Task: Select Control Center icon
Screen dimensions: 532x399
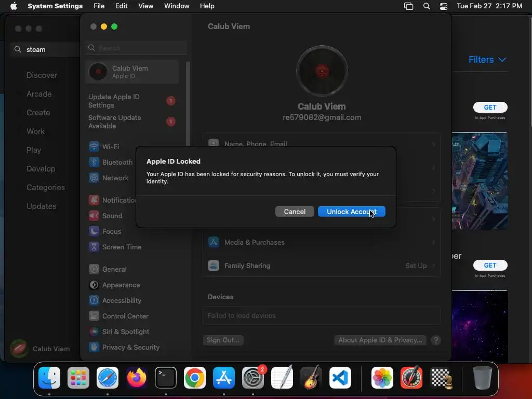Action: point(94,316)
